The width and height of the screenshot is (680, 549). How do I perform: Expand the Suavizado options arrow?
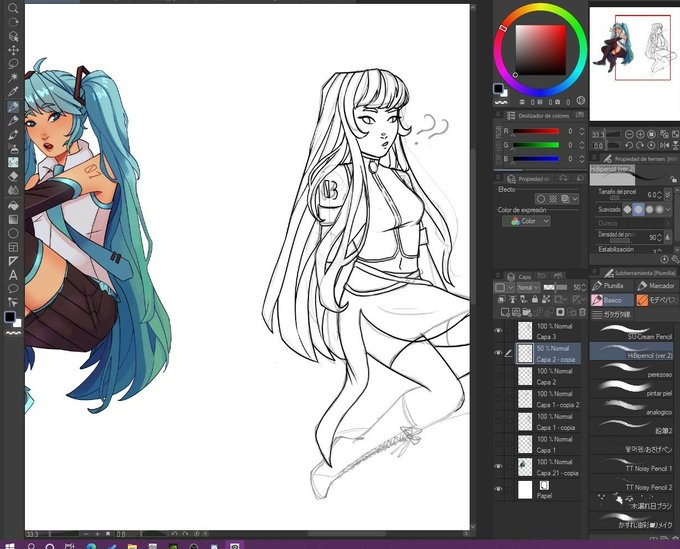click(x=668, y=210)
